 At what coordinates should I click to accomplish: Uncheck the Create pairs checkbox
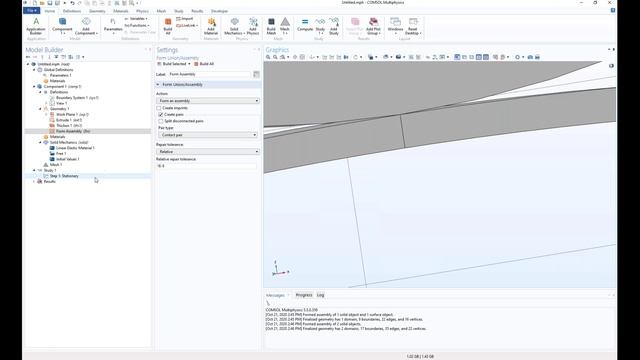160,115
